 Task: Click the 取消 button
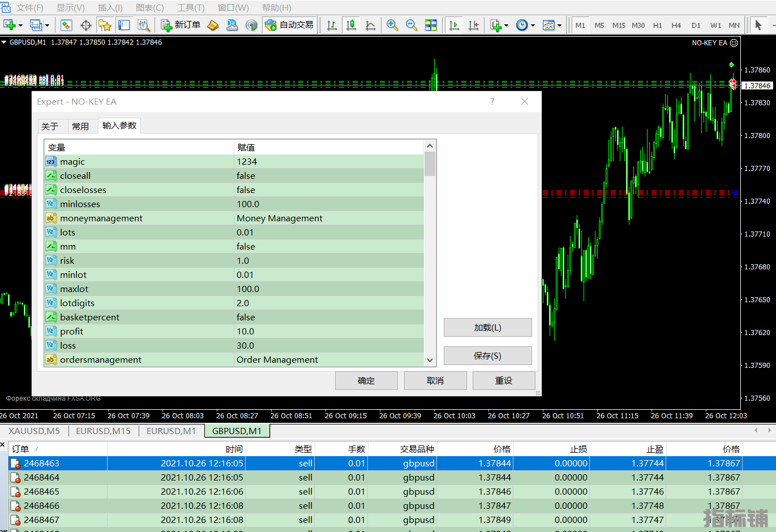pos(435,380)
